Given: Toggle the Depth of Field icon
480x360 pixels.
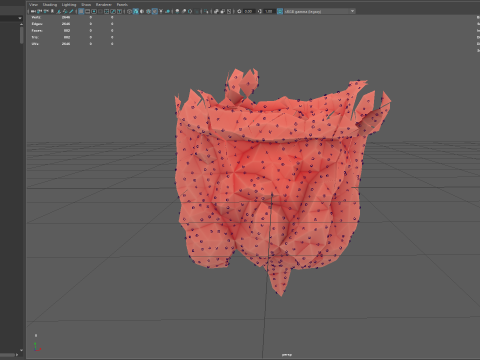Looking at the screenshot, I should tap(197, 11).
